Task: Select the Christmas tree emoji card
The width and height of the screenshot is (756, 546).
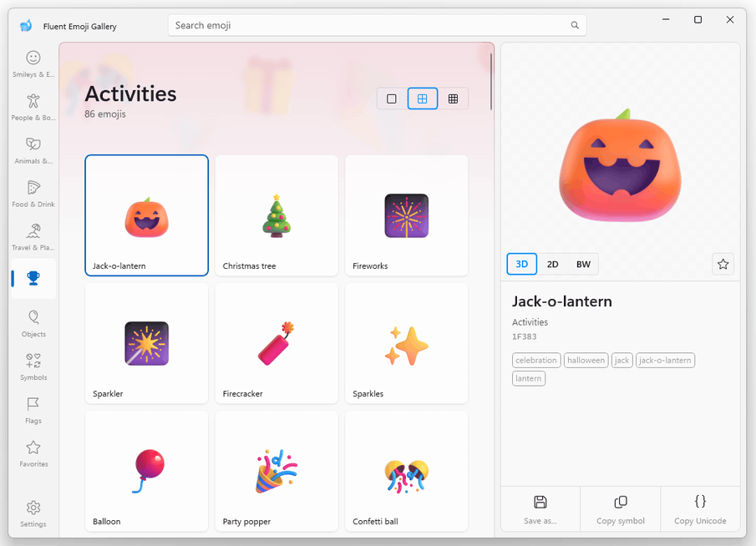Action: click(x=277, y=215)
